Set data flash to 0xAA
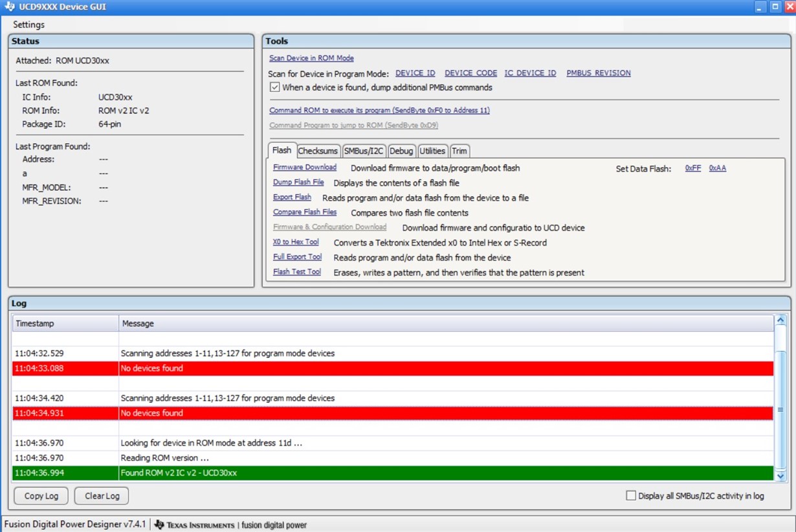 pos(718,168)
